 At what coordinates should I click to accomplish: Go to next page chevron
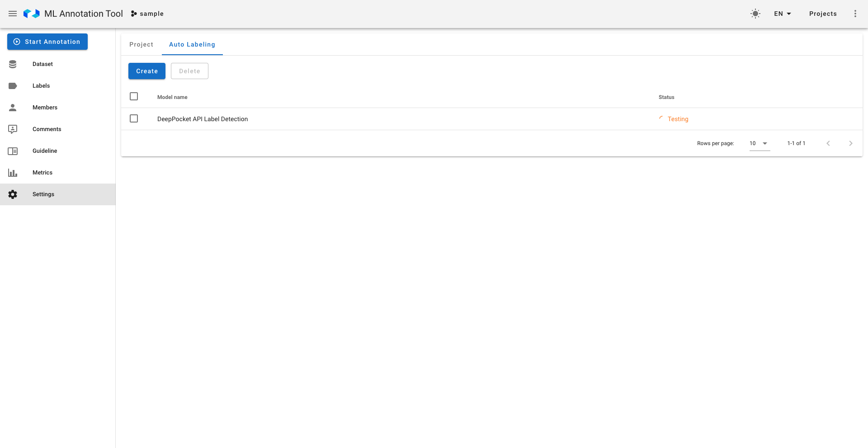tap(850, 143)
